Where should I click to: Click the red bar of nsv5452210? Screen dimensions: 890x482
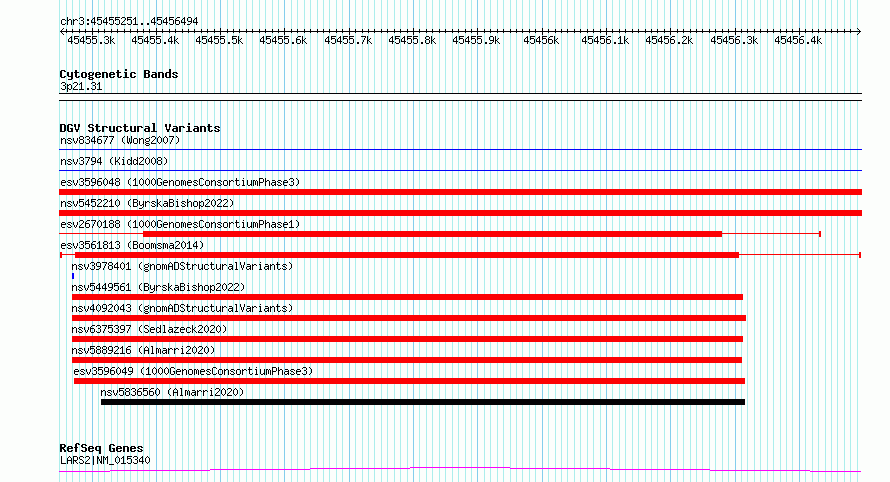click(x=460, y=213)
